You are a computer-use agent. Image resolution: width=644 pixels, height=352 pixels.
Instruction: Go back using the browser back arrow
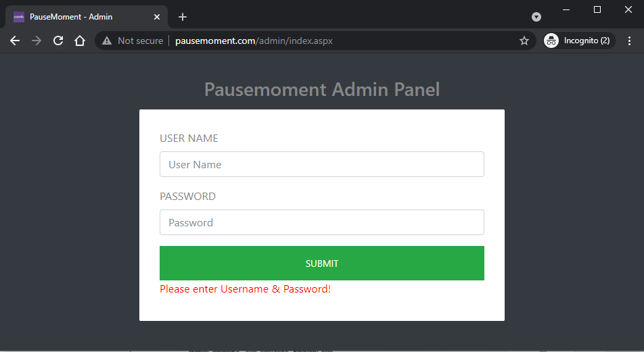coord(15,41)
